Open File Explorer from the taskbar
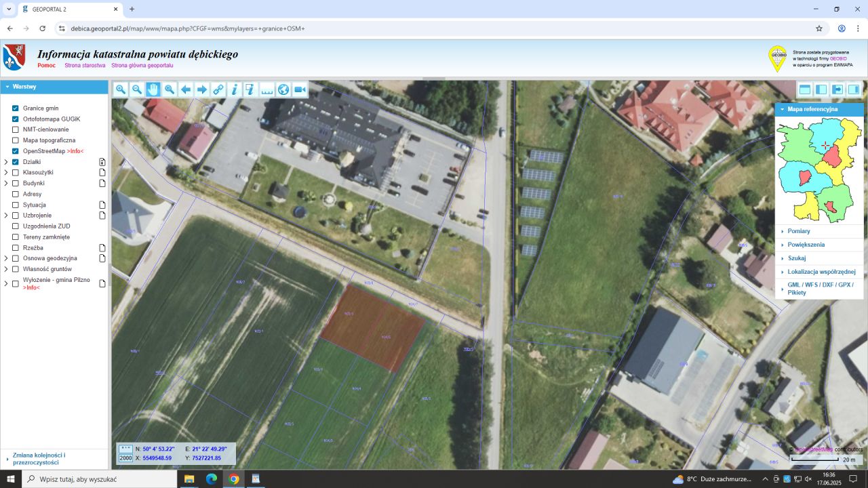Screen dimensions: 868x488 coord(189,479)
